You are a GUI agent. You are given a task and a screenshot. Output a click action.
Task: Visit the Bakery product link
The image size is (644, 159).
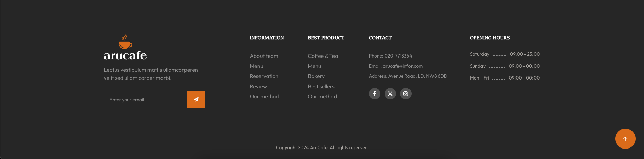pyautogui.click(x=316, y=76)
